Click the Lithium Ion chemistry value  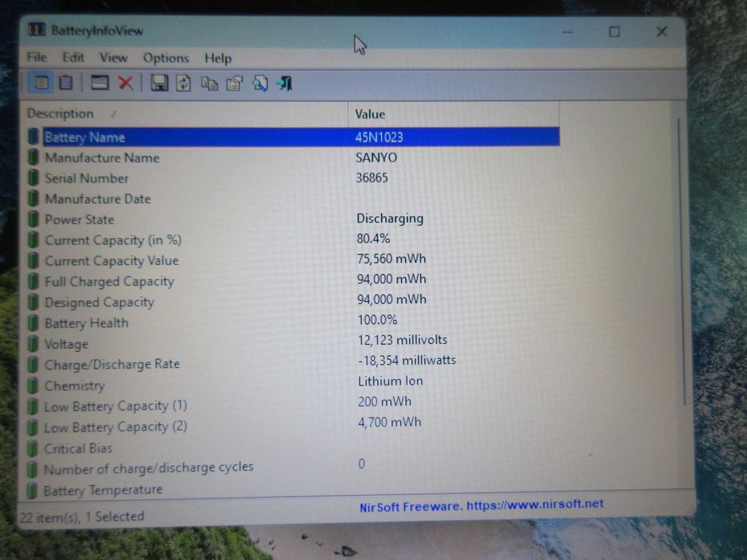(x=390, y=381)
